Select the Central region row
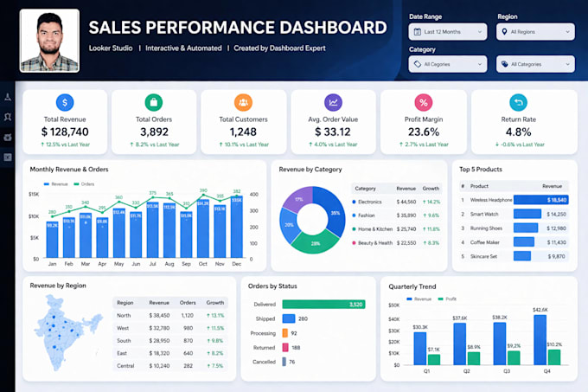The width and height of the screenshot is (588, 392). (170, 366)
